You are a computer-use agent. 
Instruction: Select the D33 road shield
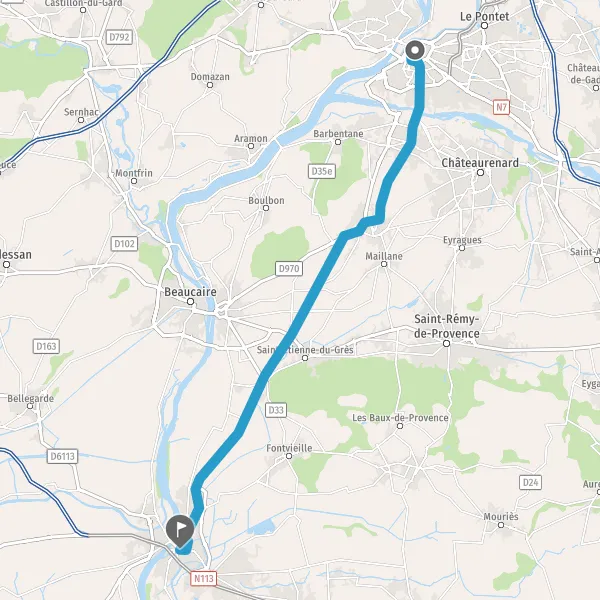tap(276, 410)
